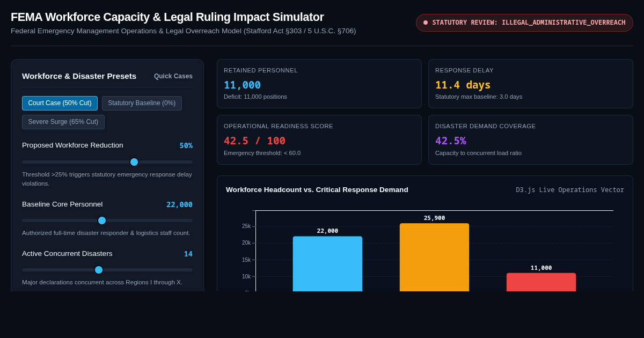Click the Active Concurrent Disasters label

pyautogui.click(x=67, y=254)
